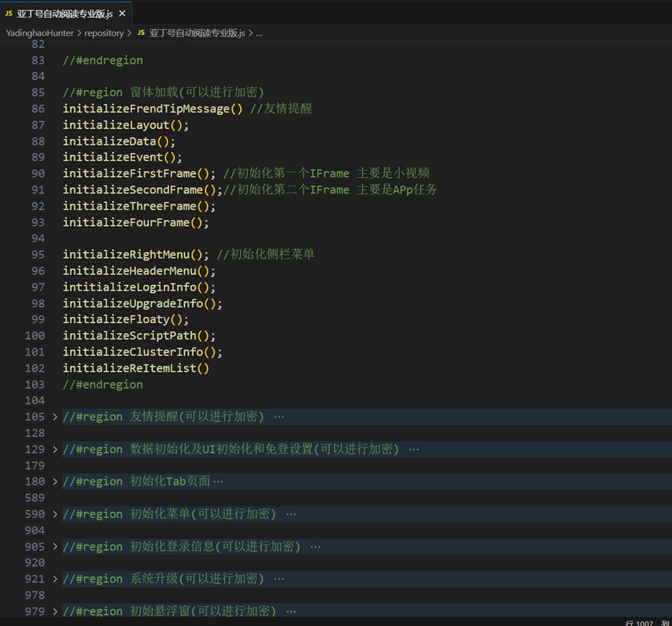Image resolution: width=672 pixels, height=626 pixels.
Task: Click the 初始化侧栏菜单 comment on line 95
Action: [x=265, y=255]
